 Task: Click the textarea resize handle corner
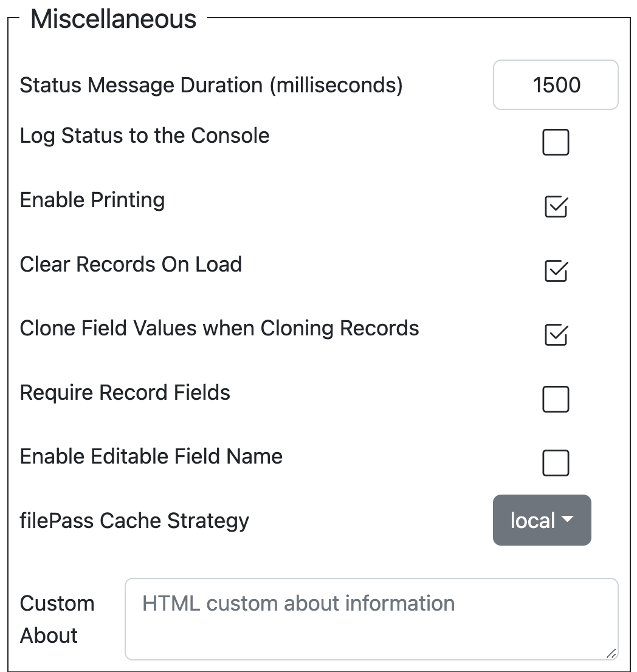(611, 654)
